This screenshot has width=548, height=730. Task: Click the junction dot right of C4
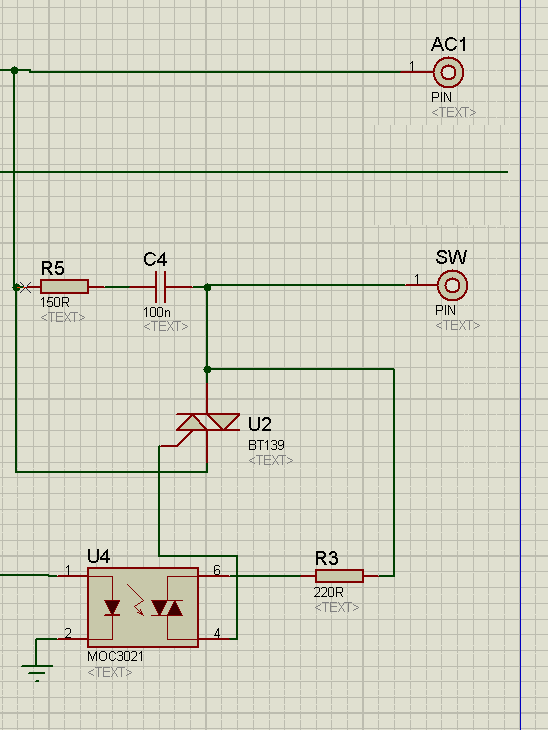[208, 288]
